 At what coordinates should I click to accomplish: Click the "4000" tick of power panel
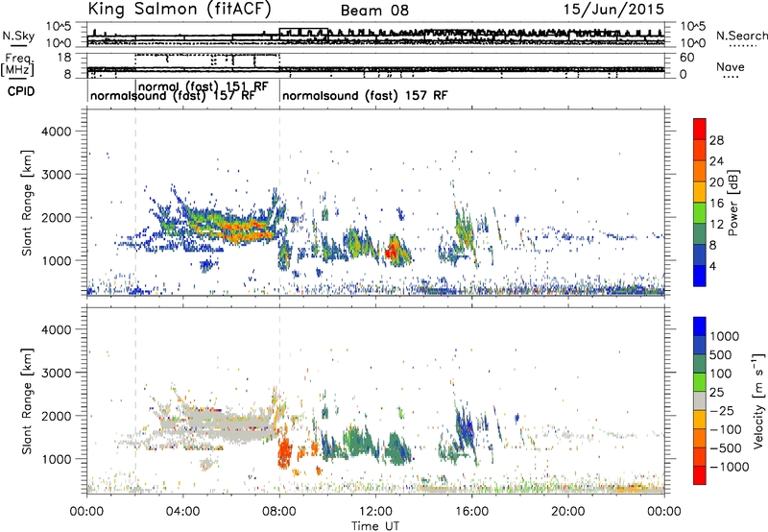[56, 132]
